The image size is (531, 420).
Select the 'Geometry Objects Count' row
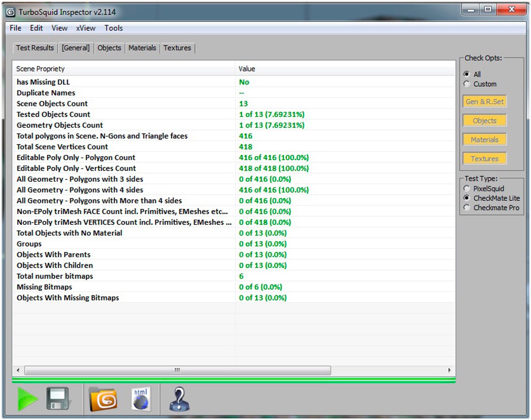tap(234, 125)
